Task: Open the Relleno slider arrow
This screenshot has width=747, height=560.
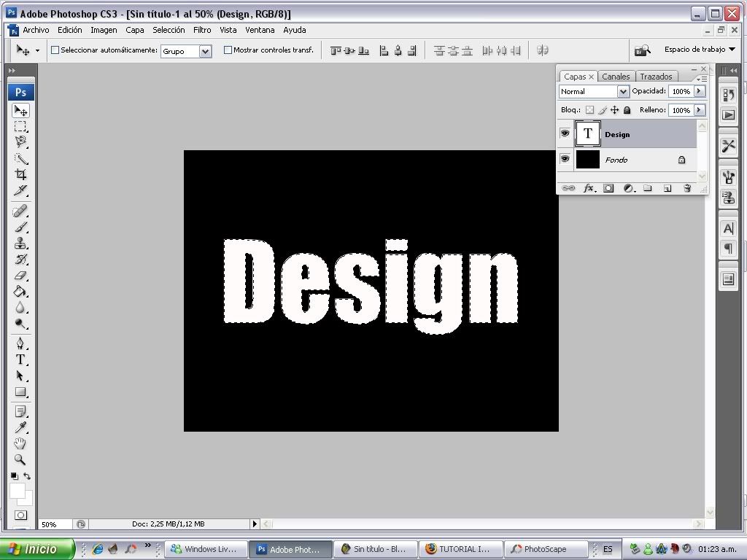Action: click(699, 110)
